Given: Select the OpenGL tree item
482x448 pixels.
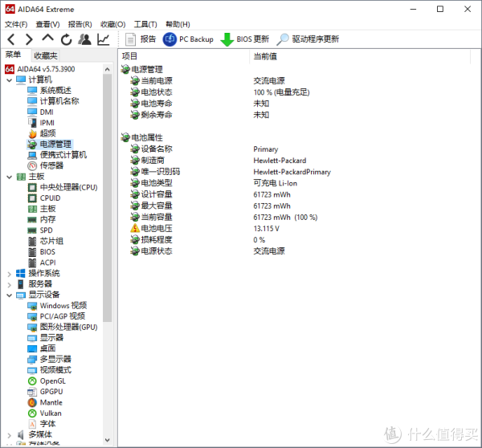Looking at the screenshot, I should [x=47, y=381].
